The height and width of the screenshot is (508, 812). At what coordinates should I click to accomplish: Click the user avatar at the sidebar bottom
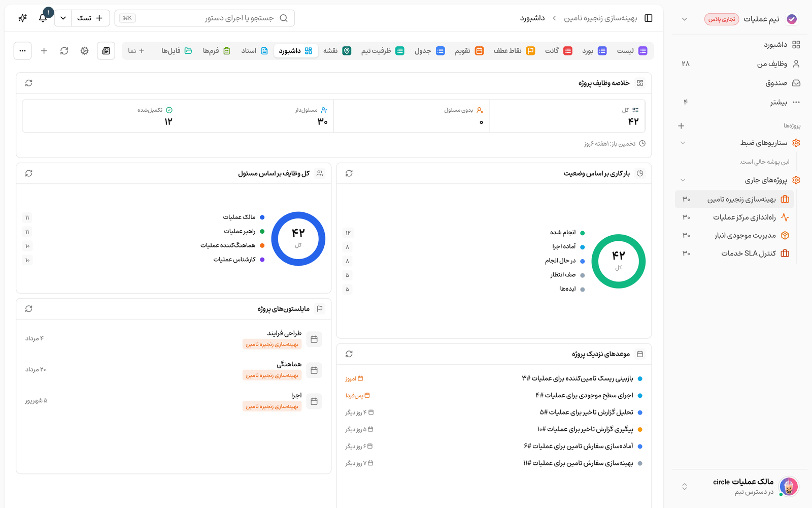pos(789,487)
